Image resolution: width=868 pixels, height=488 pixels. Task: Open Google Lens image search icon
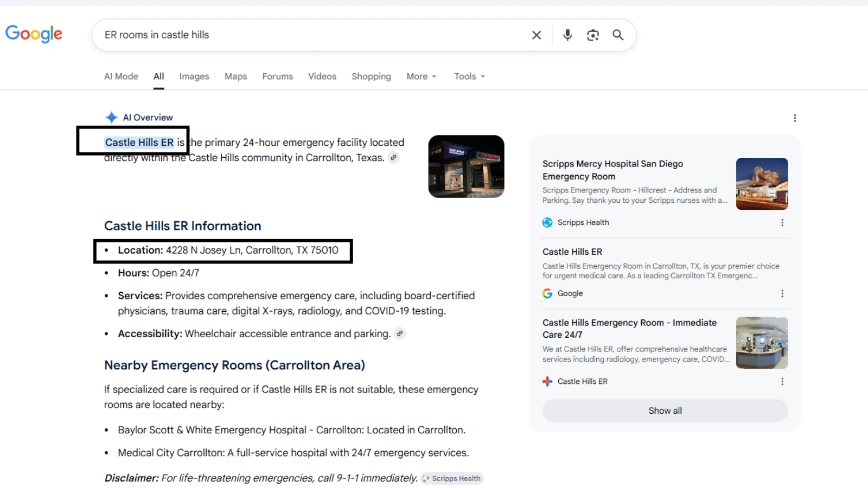click(593, 35)
